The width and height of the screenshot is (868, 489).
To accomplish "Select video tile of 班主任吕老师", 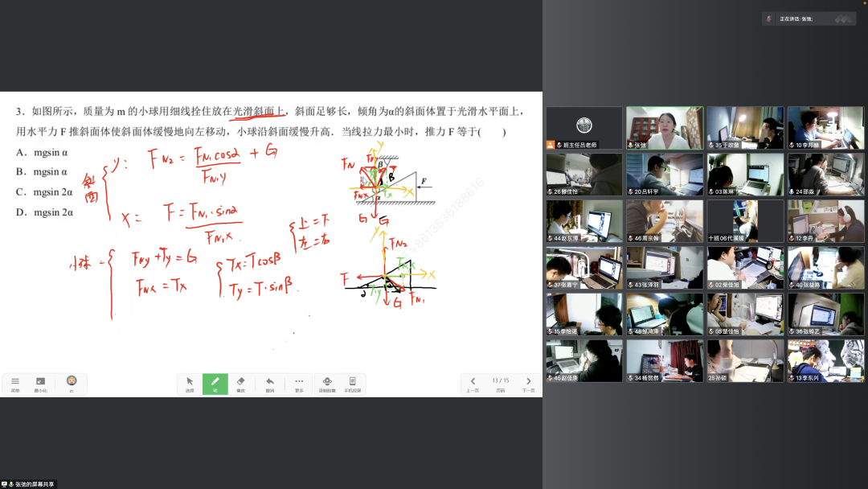I will click(584, 128).
